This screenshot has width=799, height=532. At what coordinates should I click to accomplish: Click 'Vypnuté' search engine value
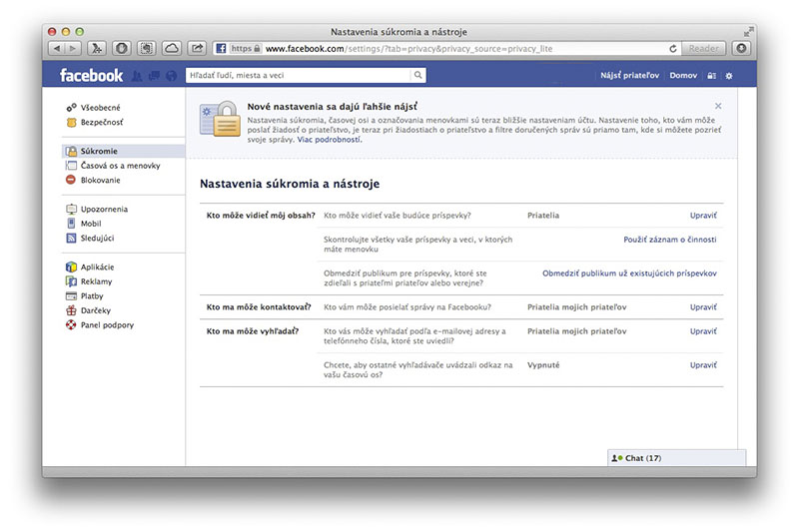click(x=543, y=365)
